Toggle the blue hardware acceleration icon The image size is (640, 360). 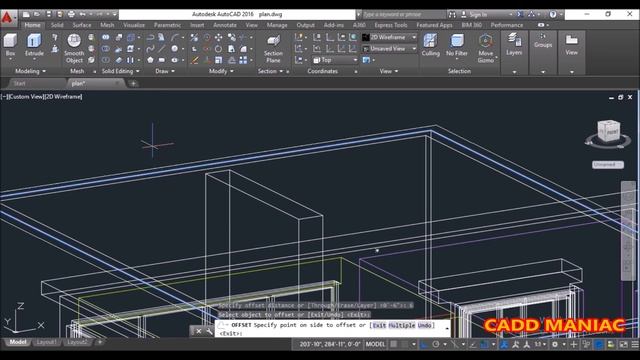pos(599,344)
